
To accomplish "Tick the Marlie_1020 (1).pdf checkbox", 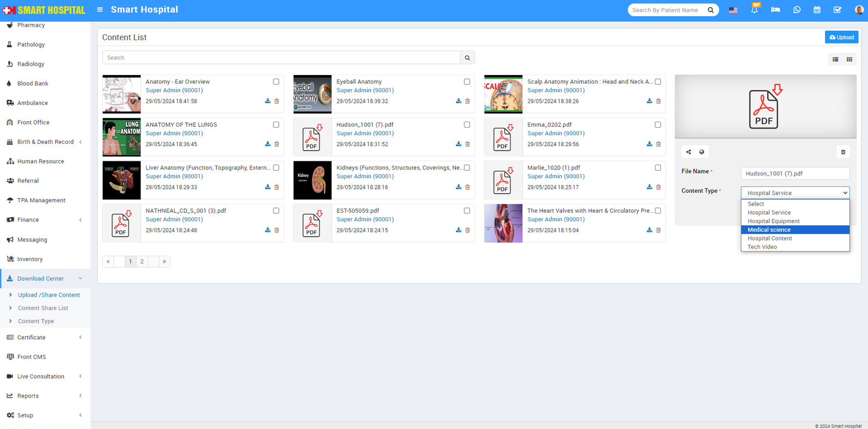I will point(658,168).
